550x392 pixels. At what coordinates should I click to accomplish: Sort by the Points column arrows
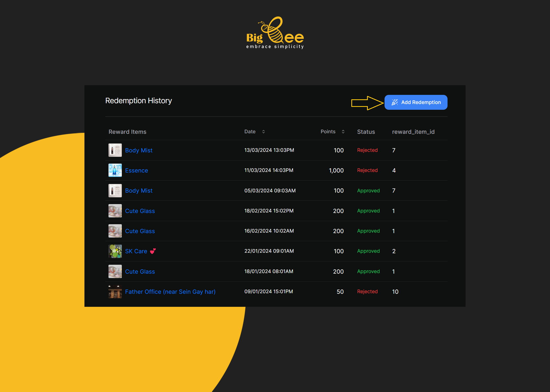pos(343,132)
